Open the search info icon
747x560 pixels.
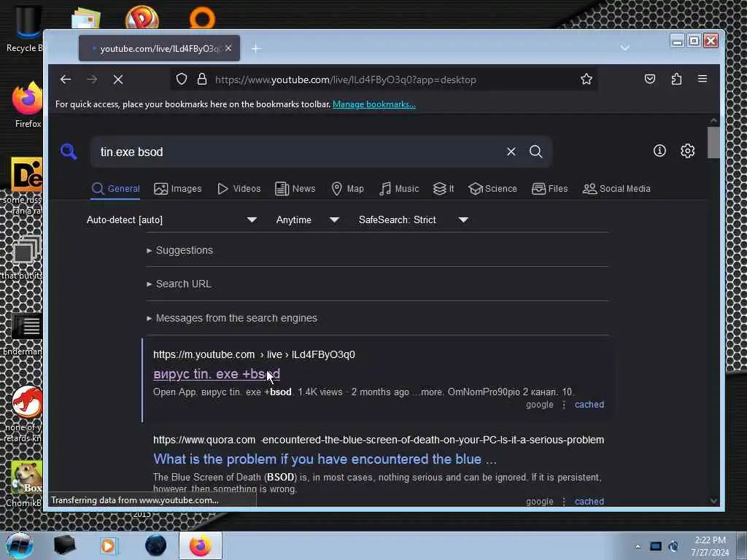click(659, 151)
